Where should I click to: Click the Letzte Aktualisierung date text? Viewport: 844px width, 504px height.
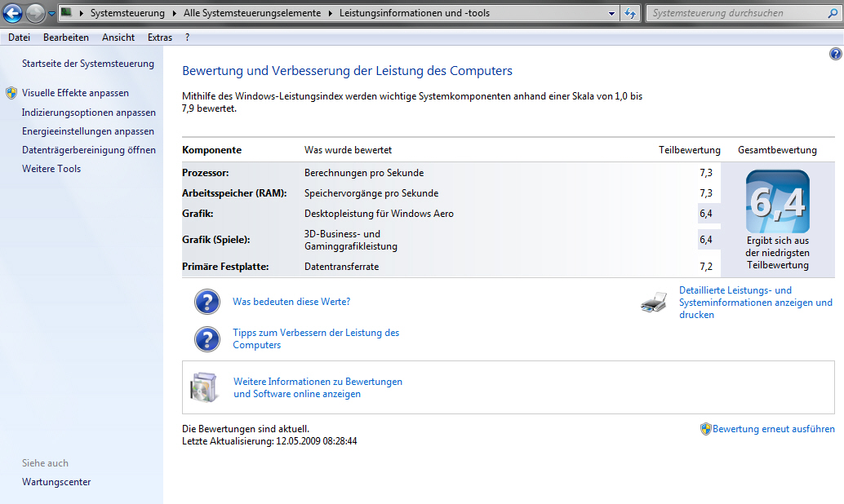[x=269, y=441]
